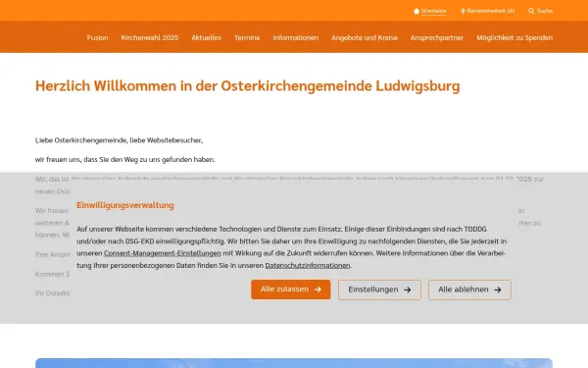Open the Startseite link
The height and width of the screenshot is (368, 588).
pyautogui.click(x=433, y=11)
